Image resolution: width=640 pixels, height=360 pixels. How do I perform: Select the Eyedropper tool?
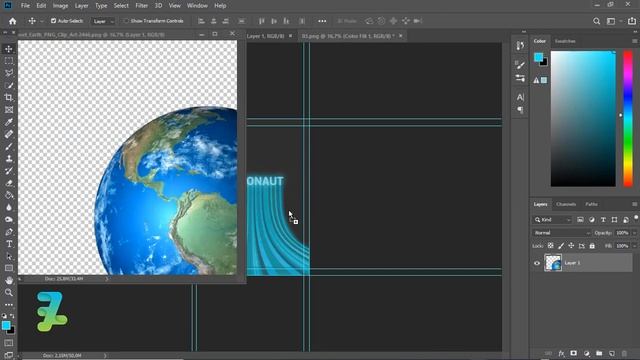pyautogui.click(x=9, y=122)
